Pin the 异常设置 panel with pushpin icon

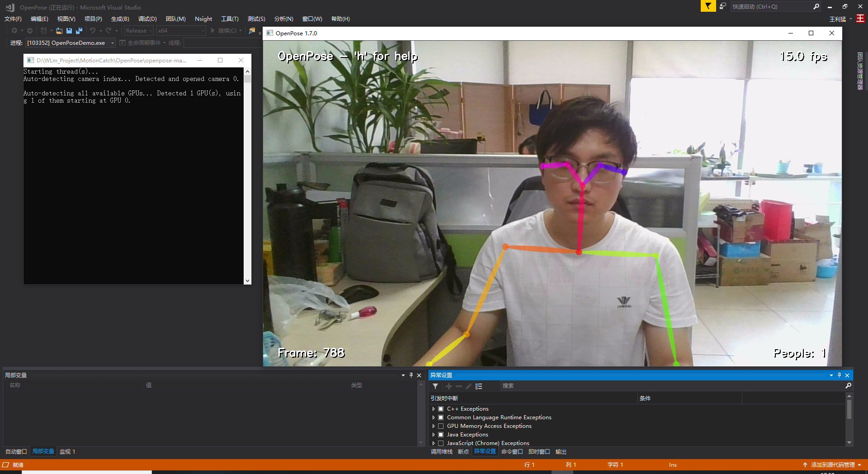pyautogui.click(x=839, y=375)
